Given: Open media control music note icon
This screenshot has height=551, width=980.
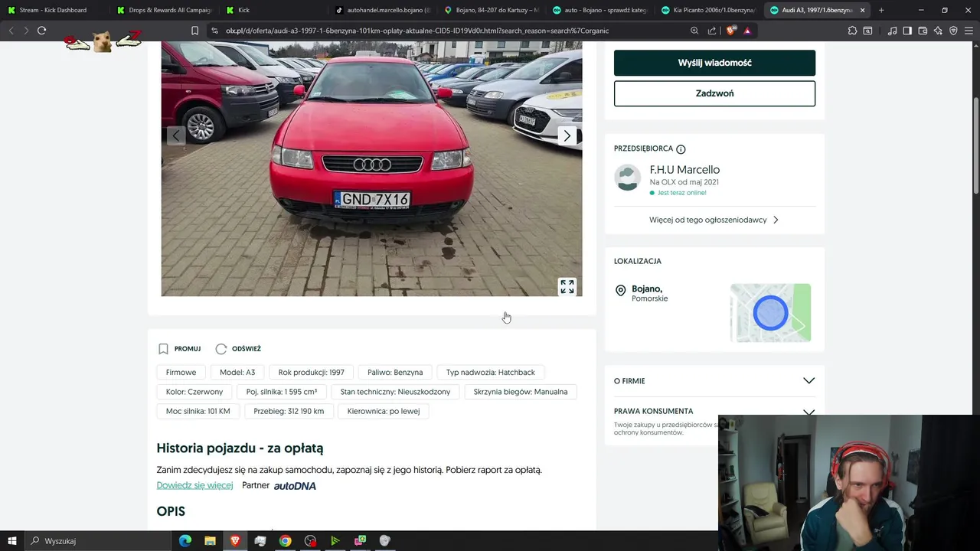Looking at the screenshot, I should pos(892,31).
